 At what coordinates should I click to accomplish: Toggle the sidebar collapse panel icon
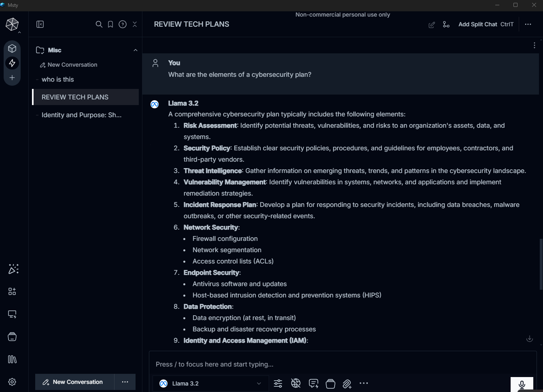(x=40, y=24)
